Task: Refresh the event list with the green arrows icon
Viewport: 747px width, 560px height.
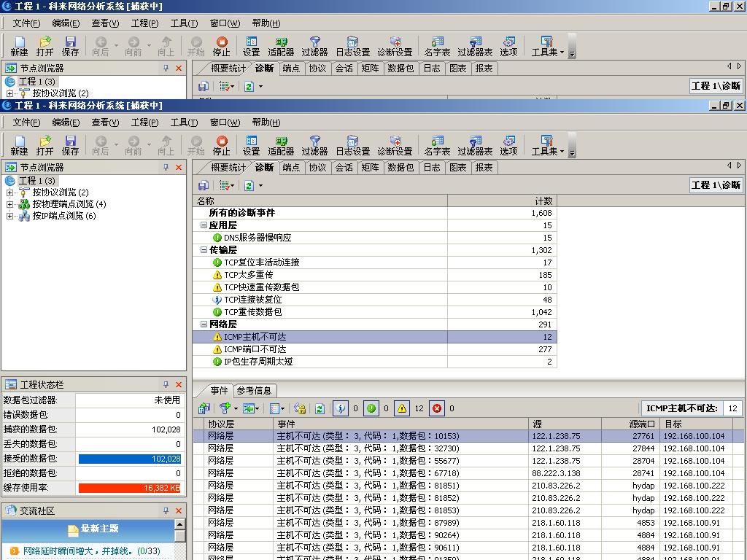Action: click(320, 408)
